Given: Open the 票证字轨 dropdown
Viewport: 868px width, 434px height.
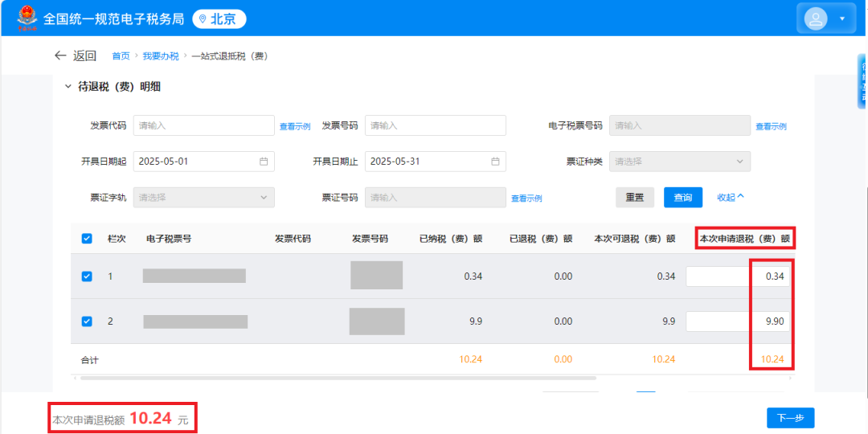Looking at the screenshot, I should (203, 198).
